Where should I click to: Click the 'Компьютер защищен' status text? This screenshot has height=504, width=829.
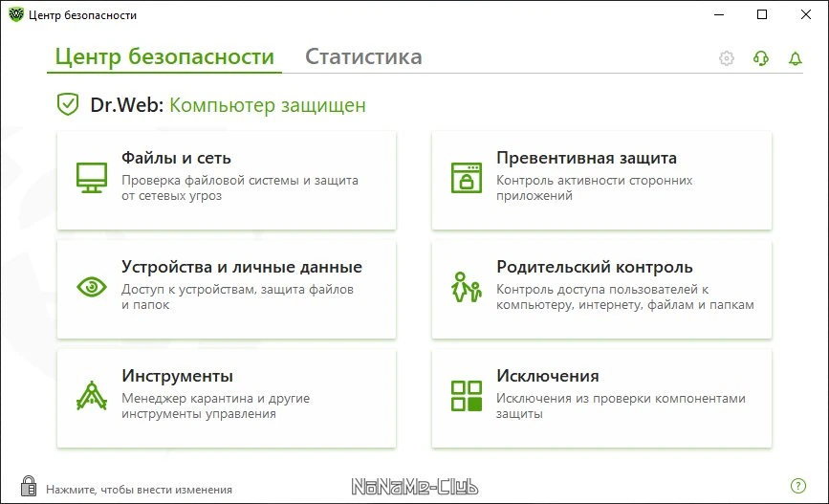coord(268,105)
